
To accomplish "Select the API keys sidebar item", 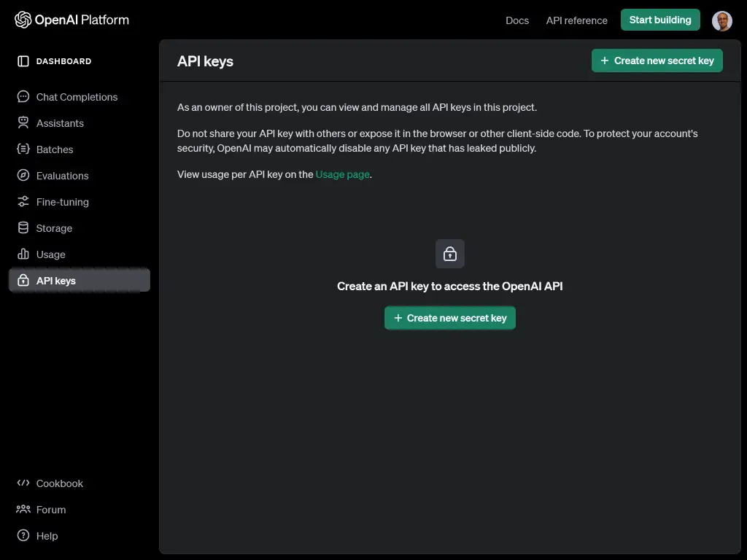I will pyautogui.click(x=79, y=280).
